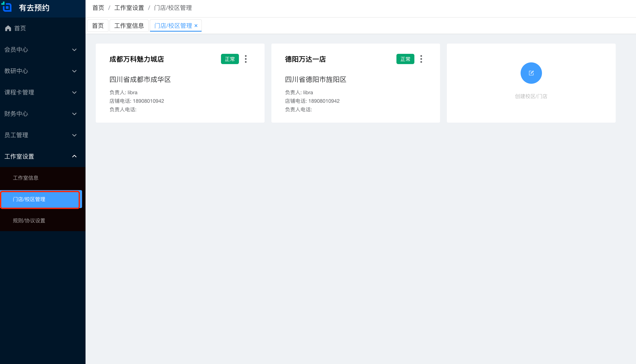Screen dimensions: 636x364
Task: Click 正常 status badge on 德阳万达一店
Action: (x=405, y=59)
